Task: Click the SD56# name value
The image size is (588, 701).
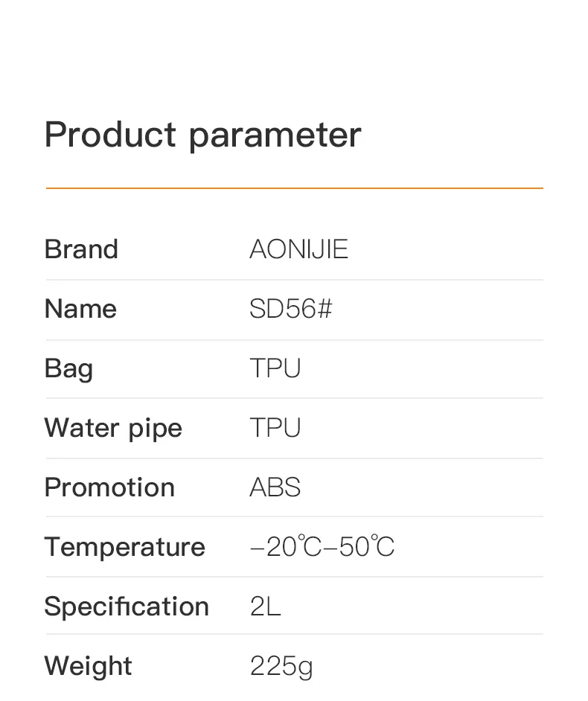Action: click(290, 309)
